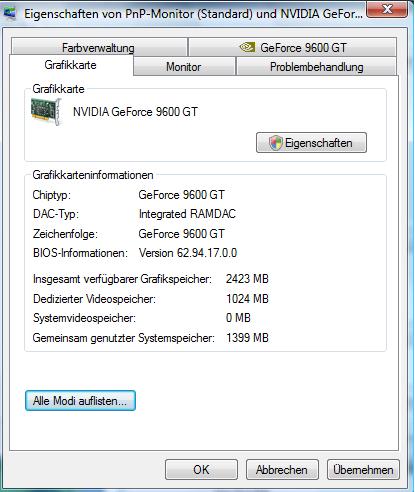This screenshot has width=415, height=492.
Task: Click the 2423 MB total memory value
Action: [x=247, y=279]
